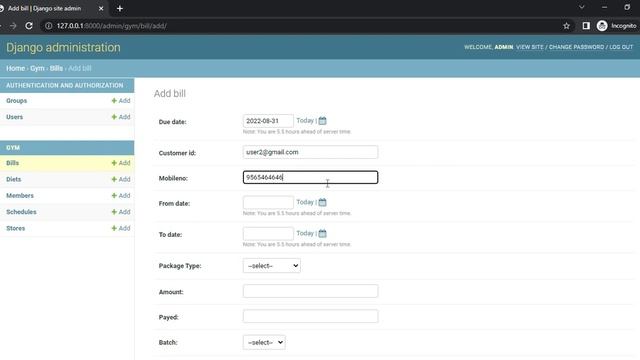Open the tab search chevron
Image resolution: width=640 pixels, height=360 pixels.
(582, 7)
